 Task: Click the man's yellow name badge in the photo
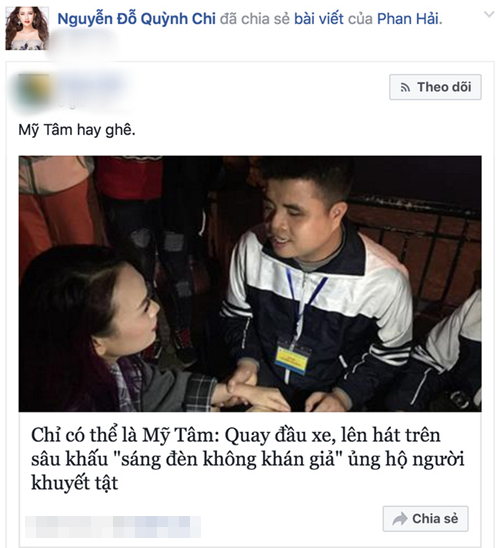tap(292, 359)
